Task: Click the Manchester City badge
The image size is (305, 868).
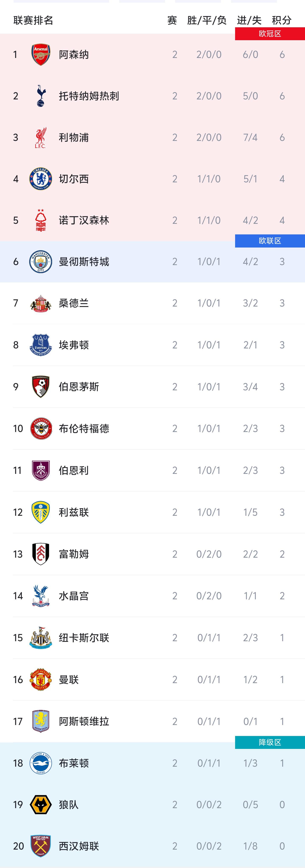Action: [x=41, y=262]
